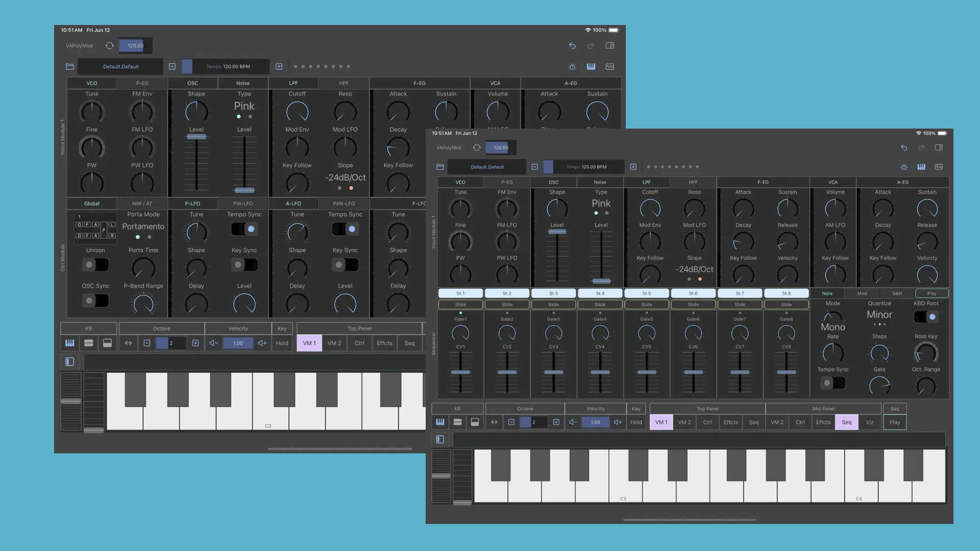Click tempo plus stepper in back window
The image size is (980, 551).
(279, 66)
